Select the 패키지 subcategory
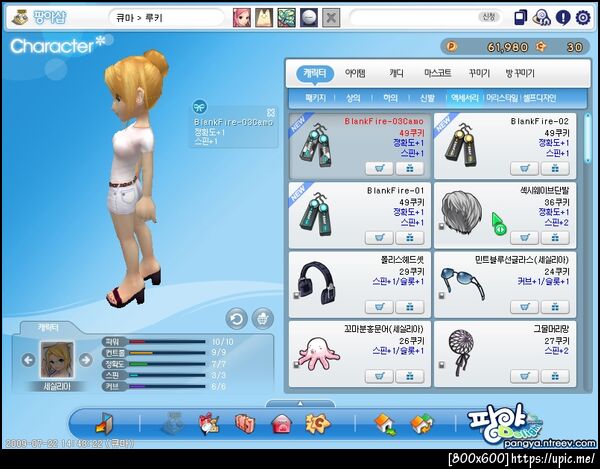 point(315,98)
